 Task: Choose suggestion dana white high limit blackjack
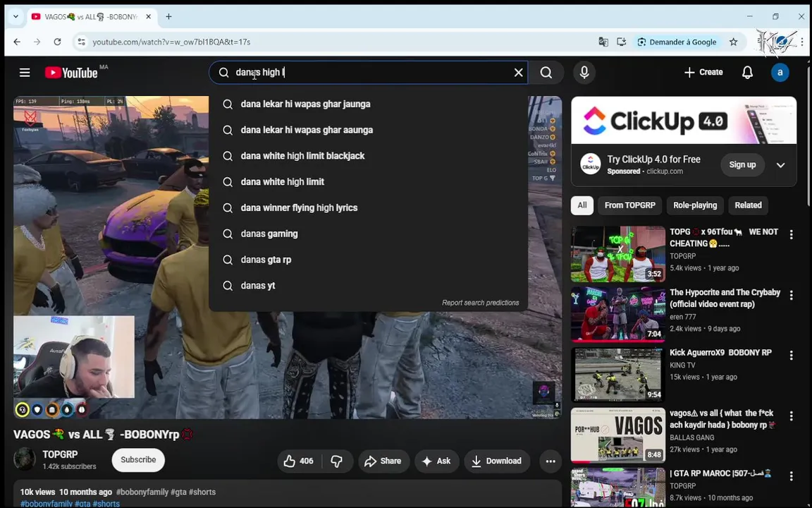tap(368, 156)
